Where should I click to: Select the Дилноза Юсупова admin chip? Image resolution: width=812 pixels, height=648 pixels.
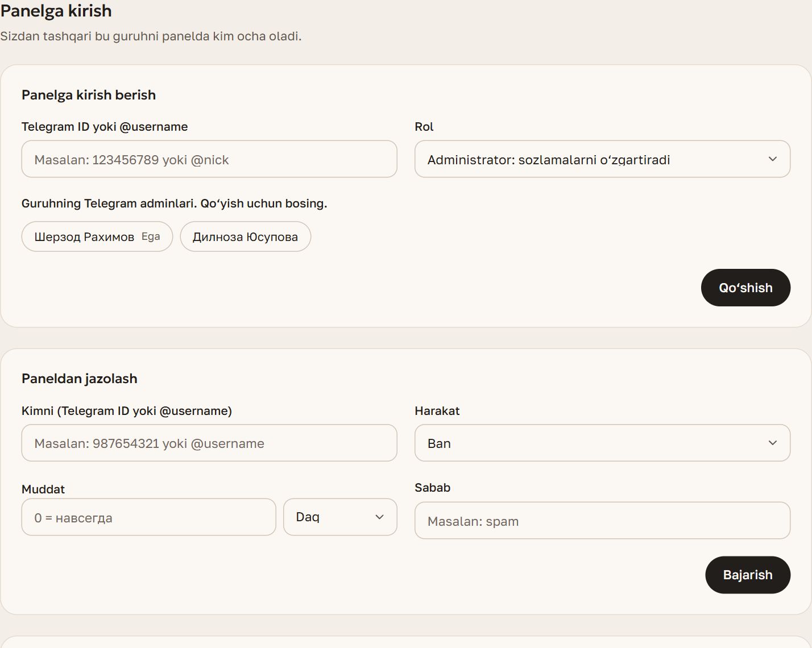246,236
